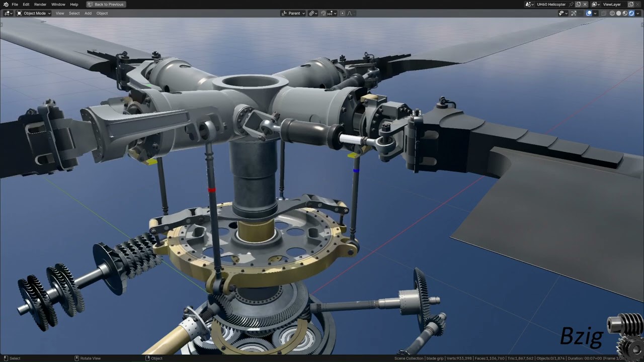Open the Edit menu
Screen dimensions: 644x362
click(x=26, y=4)
